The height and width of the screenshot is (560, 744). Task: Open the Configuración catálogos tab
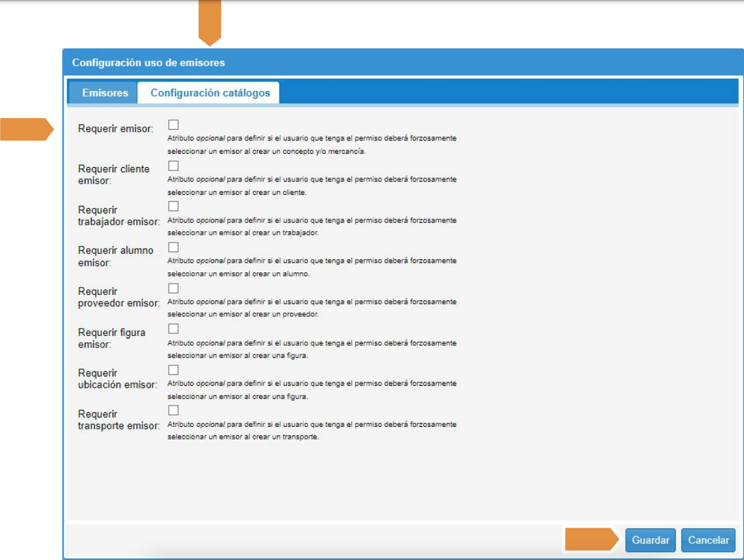pos(210,93)
